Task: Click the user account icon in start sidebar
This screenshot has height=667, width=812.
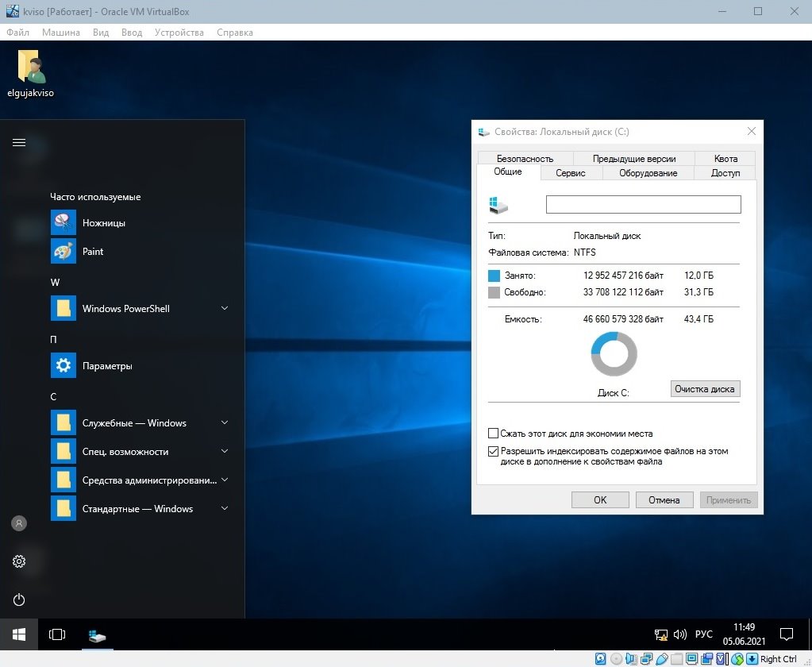Action: [x=19, y=523]
